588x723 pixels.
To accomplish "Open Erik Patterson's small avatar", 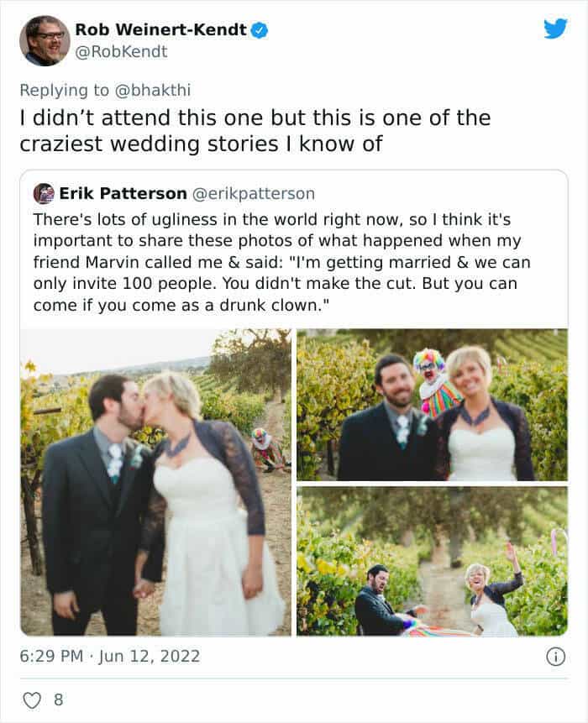I will pos(44,194).
